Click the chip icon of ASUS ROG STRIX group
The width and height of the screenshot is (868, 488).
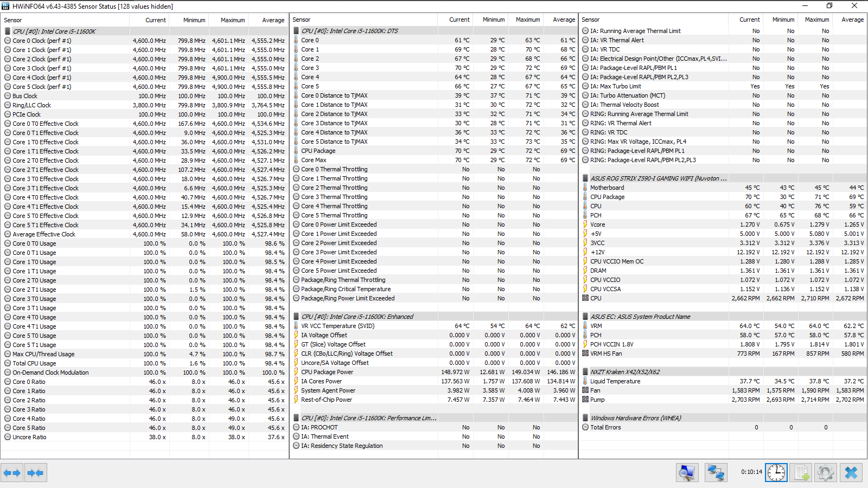pyautogui.click(x=585, y=178)
